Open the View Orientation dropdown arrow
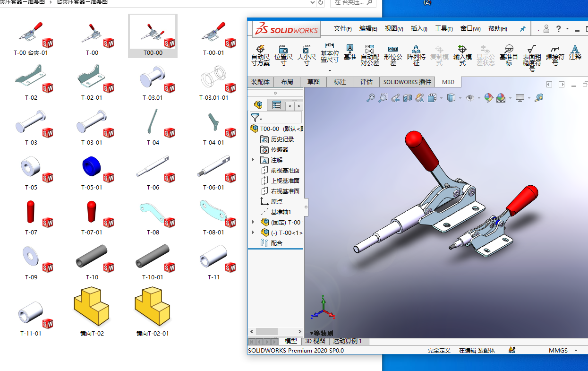Viewport: 588px width, 371px height. pyautogui.click(x=441, y=98)
